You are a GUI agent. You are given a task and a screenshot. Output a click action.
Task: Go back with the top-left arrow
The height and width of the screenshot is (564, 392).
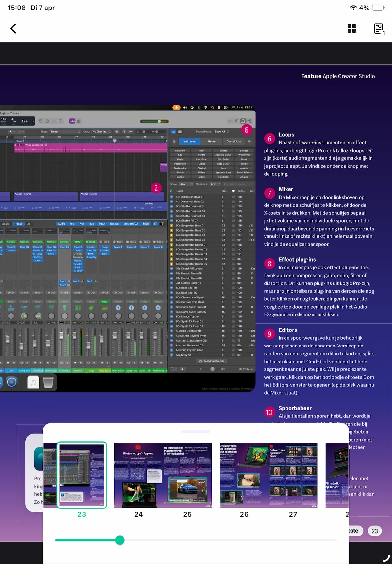tap(13, 28)
